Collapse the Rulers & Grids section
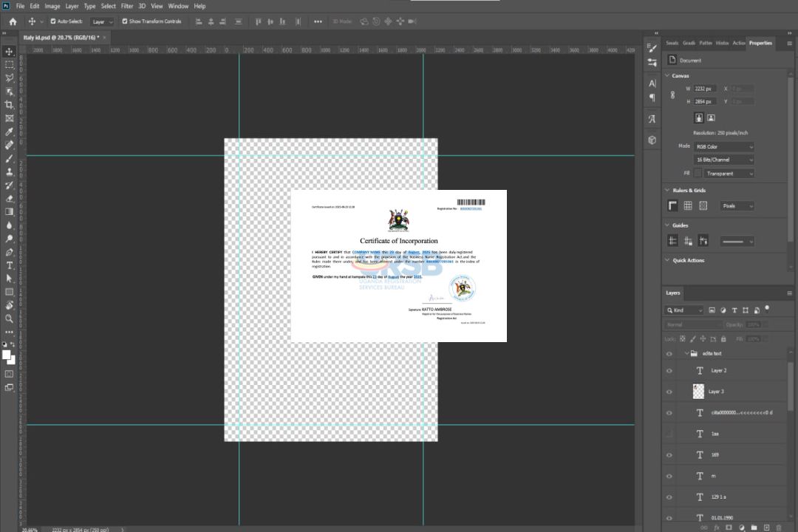 click(x=668, y=191)
